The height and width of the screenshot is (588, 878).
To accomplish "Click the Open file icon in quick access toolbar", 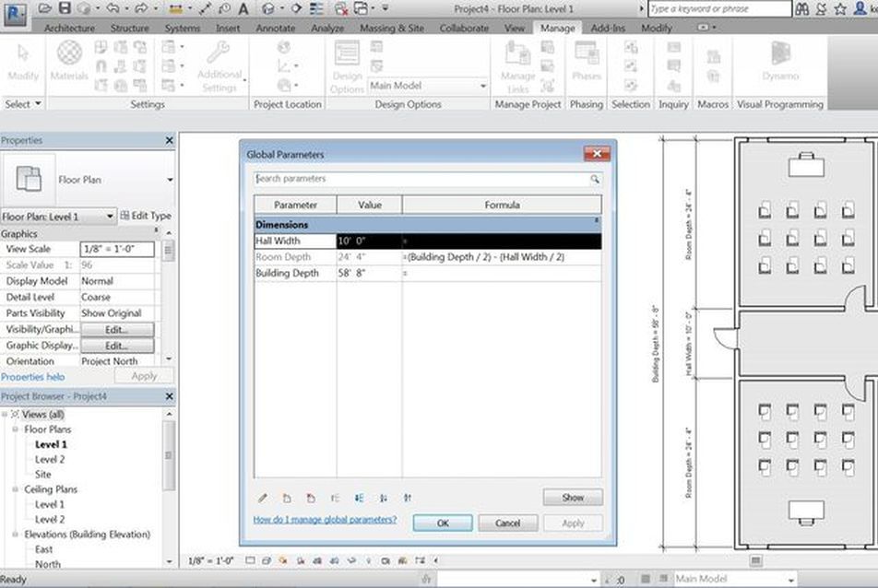I will pyautogui.click(x=45, y=8).
